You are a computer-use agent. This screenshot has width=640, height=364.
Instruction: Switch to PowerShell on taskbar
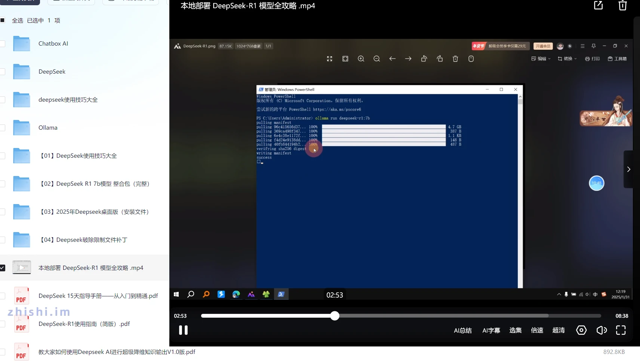tap(281, 294)
